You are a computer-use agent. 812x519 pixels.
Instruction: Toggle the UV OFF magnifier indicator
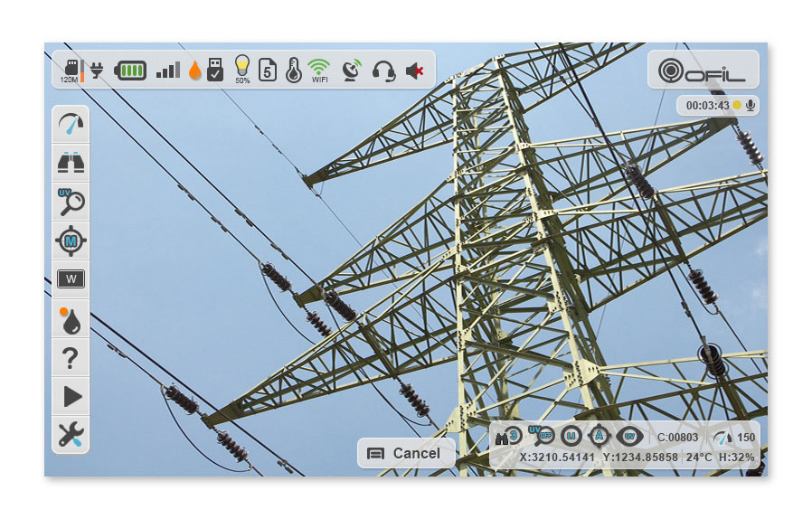[x=541, y=436]
